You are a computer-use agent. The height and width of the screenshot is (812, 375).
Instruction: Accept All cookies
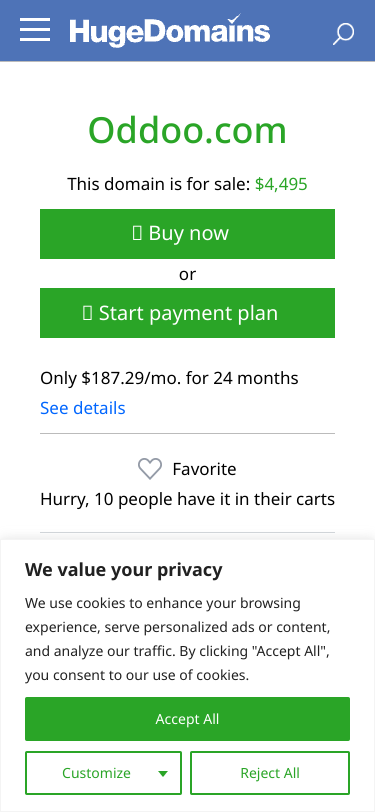188,719
